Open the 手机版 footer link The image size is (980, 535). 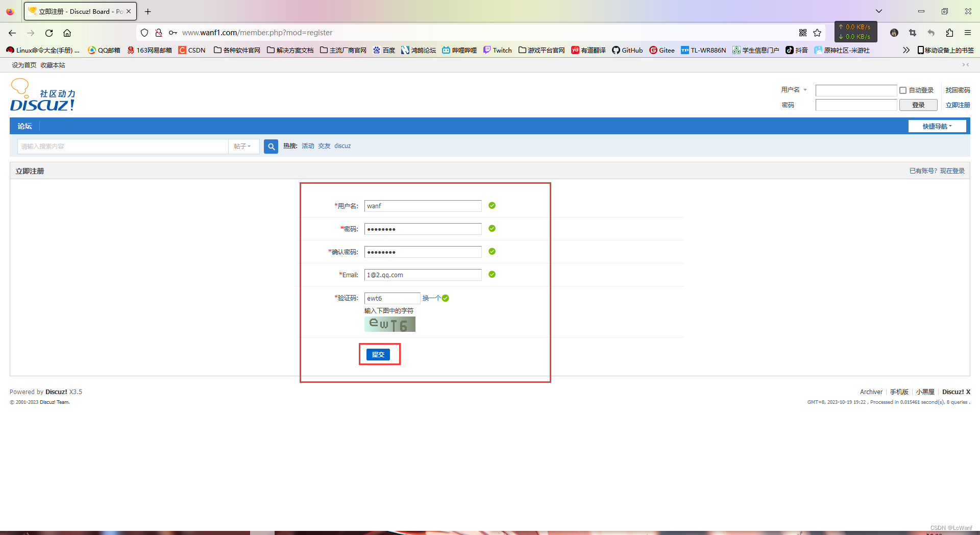(x=899, y=392)
